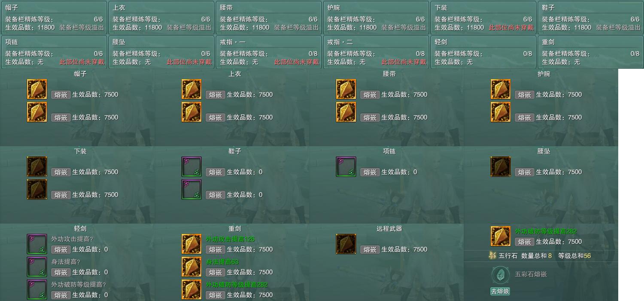Select dark gem icon under 腰坠

pyautogui.click(x=501, y=167)
